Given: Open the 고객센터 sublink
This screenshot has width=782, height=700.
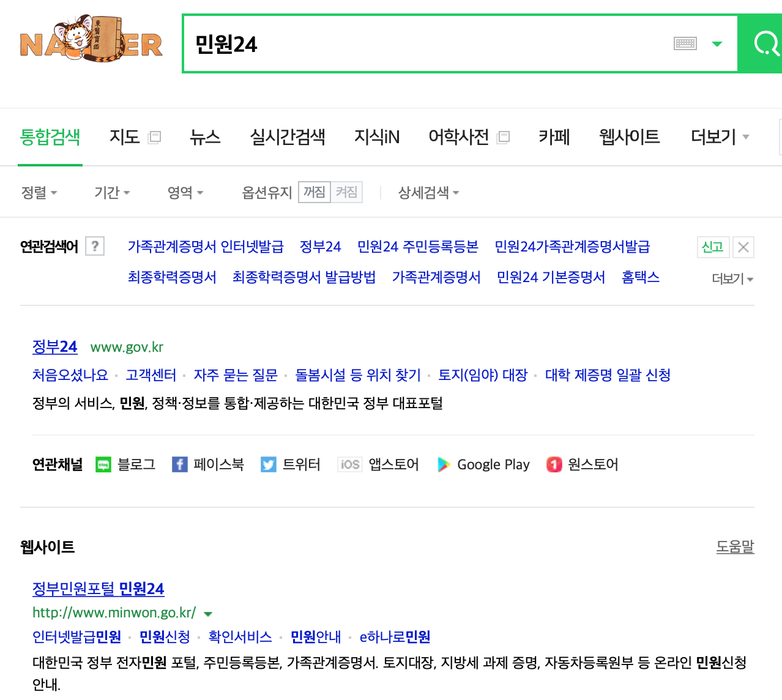Looking at the screenshot, I should tap(151, 375).
